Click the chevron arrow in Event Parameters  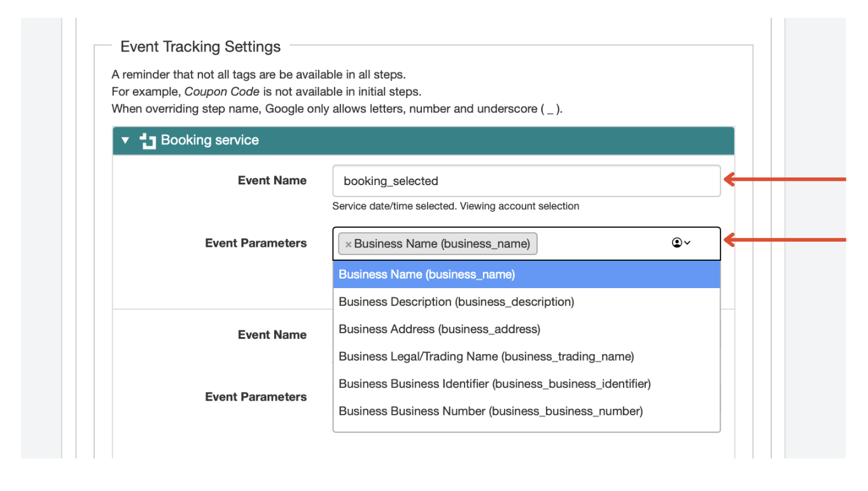pos(687,243)
